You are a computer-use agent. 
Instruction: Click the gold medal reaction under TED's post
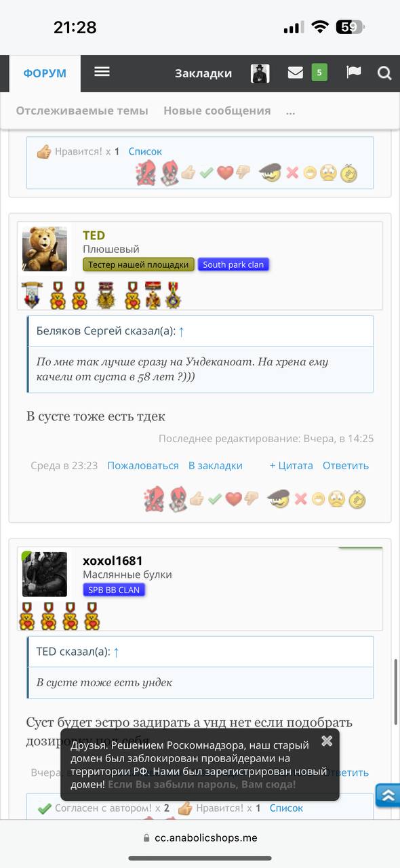pyautogui.click(x=357, y=500)
